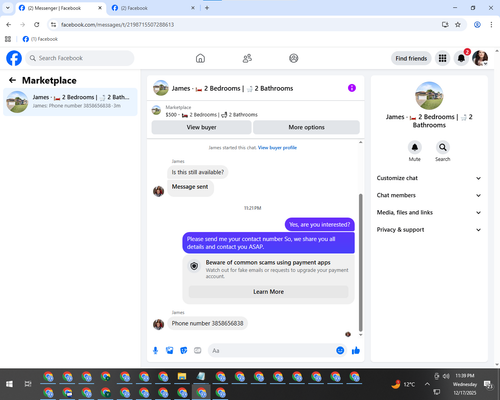Open Chrome profile icon
The height and width of the screenshot is (400, 500).
[477, 25]
